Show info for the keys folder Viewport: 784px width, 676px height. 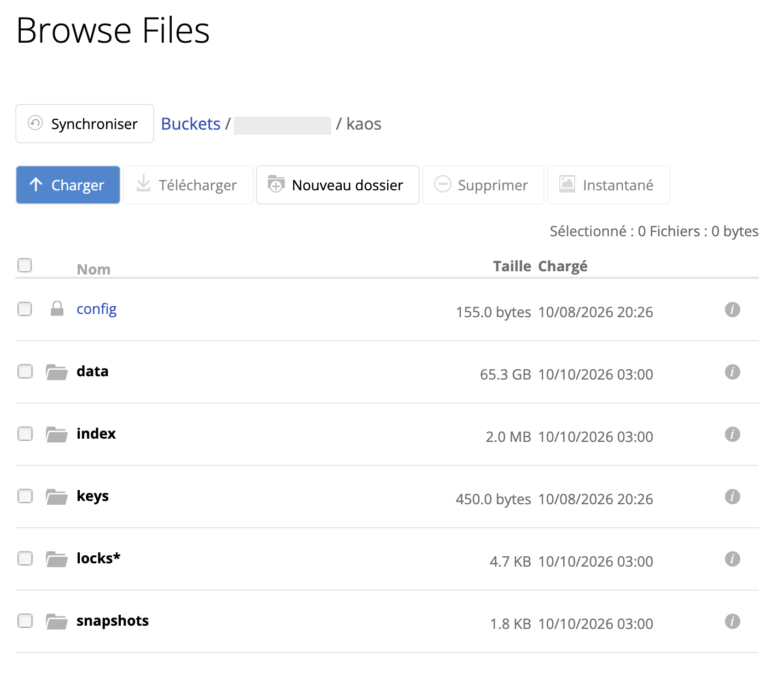pos(733,497)
